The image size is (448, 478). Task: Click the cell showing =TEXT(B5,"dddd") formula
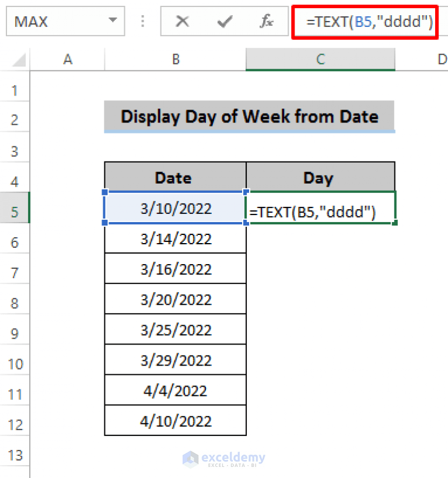pyautogui.click(x=320, y=208)
